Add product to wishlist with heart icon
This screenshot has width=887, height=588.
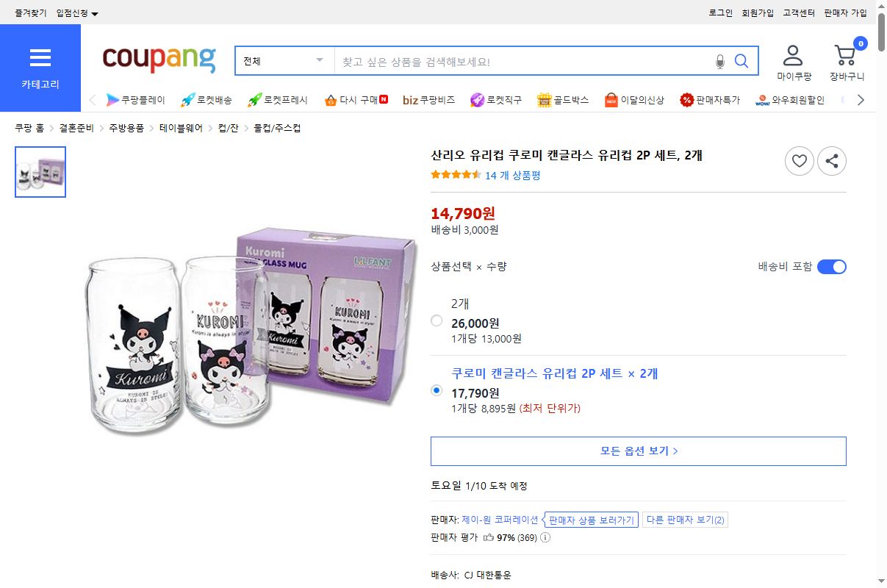tap(800, 161)
